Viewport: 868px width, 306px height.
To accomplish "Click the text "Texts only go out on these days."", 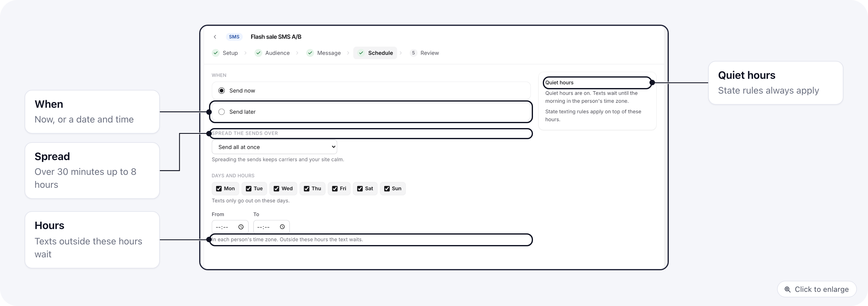I will tap(251, 201).
